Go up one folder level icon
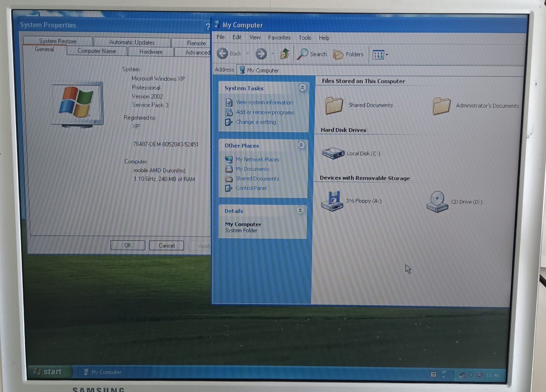546x392 pixels. coord(285,54)
